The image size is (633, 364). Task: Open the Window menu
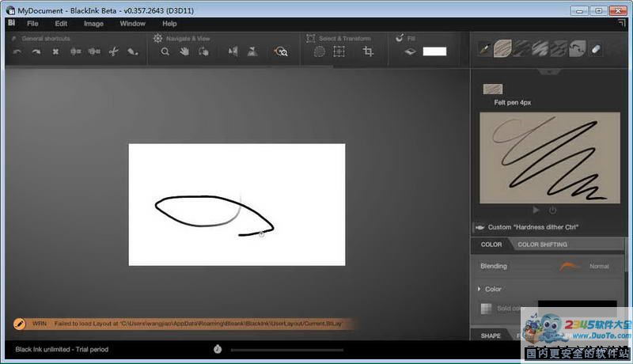(x=132, y=24)
